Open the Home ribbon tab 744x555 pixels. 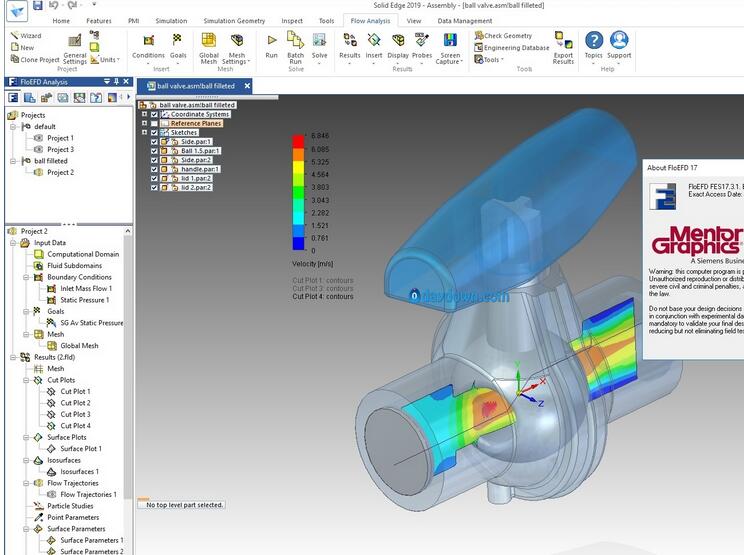pos(61,21)
